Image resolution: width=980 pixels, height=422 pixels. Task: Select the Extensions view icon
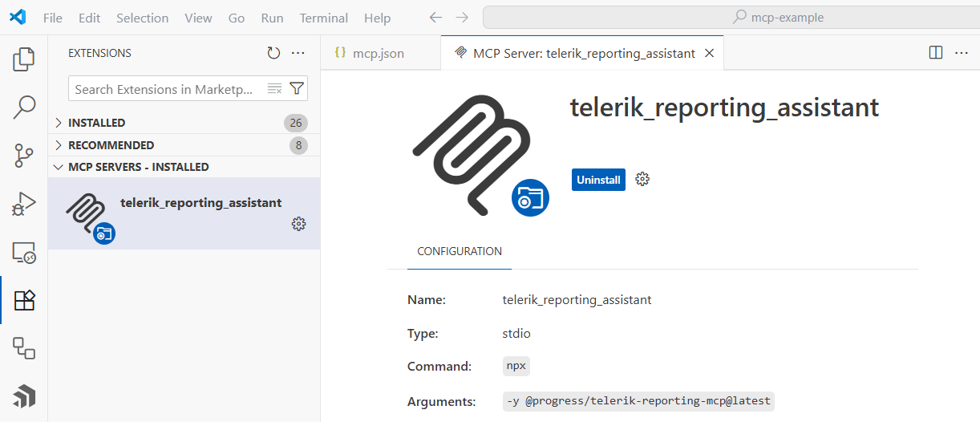[x=24, y=301]
